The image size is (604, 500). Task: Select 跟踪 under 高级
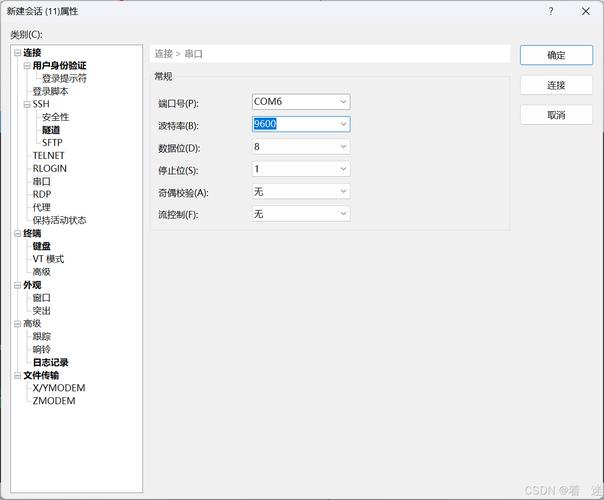pyautogui.click(x=42, y=336)
